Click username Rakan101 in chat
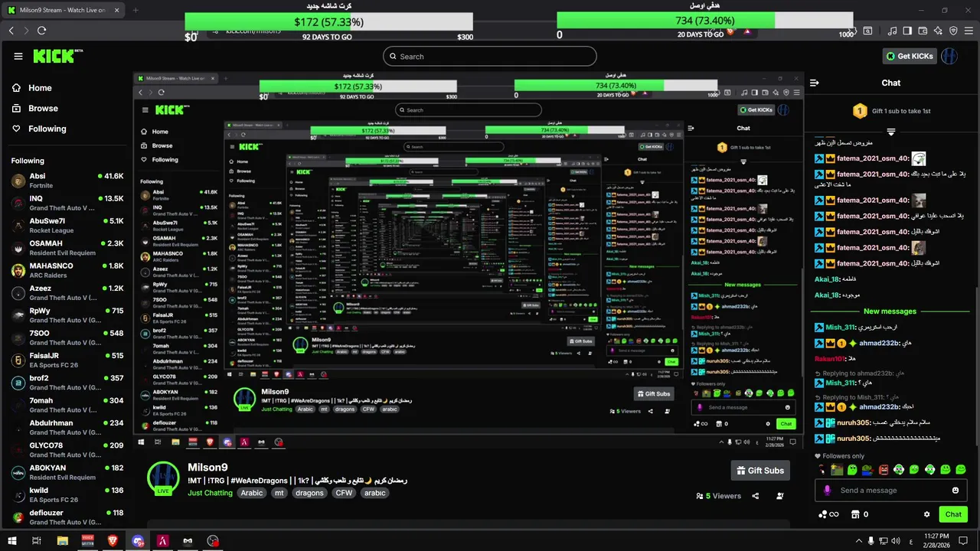The width and height of the screenshot is (980, 551). 830,359
